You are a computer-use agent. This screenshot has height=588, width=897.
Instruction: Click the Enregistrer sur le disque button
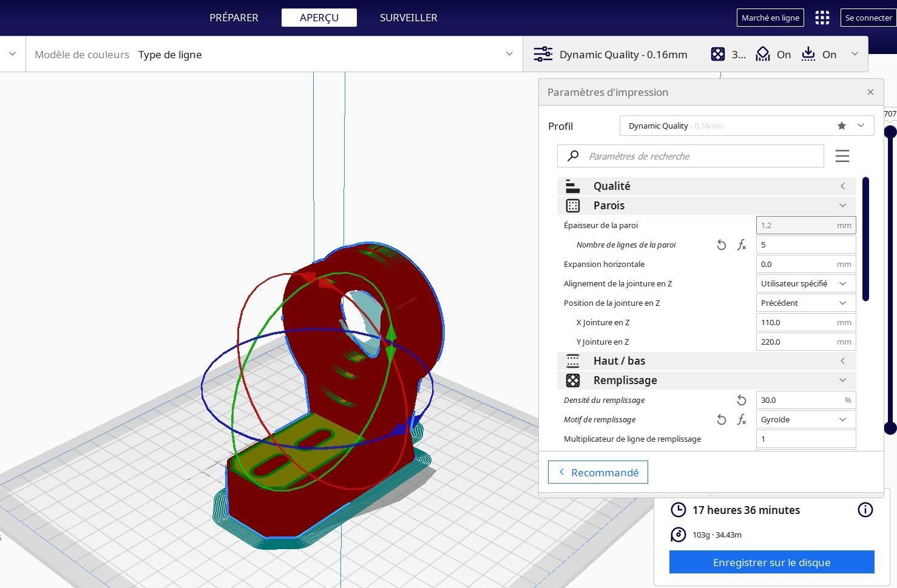[771, 562]
